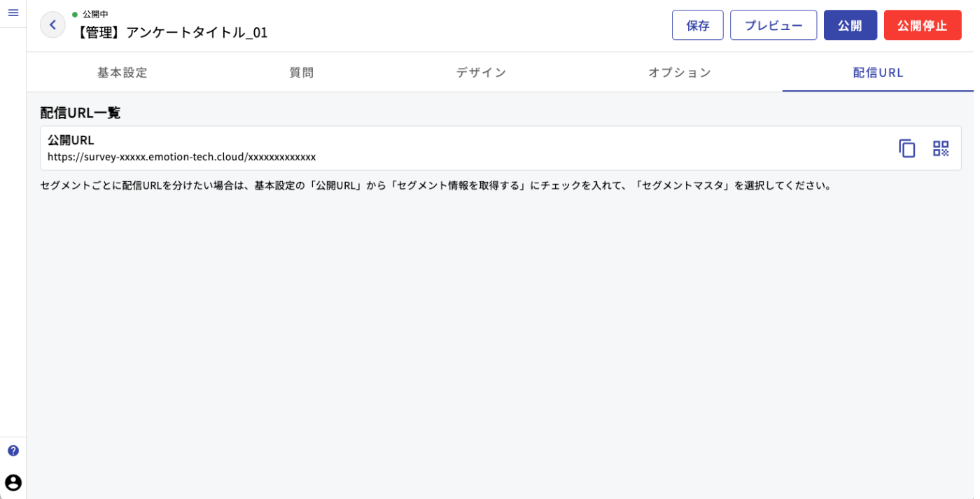980x499 pixels.
Task: Switch to the オプション tab
Action: pos(680,72)
